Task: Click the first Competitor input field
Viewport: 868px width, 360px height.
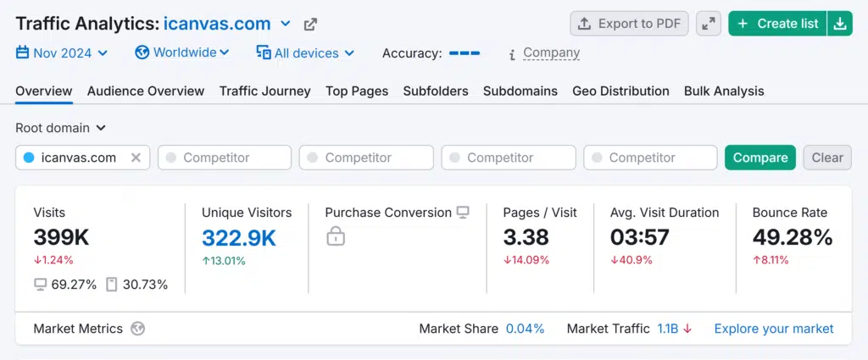Action: click(x=225, y=158)
